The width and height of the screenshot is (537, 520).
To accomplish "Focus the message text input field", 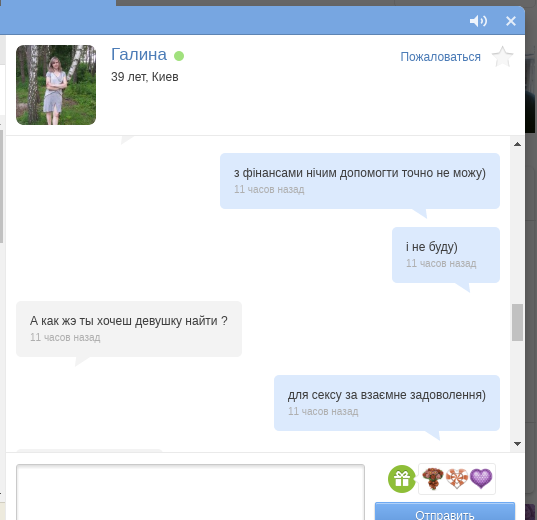I will 190,492.
